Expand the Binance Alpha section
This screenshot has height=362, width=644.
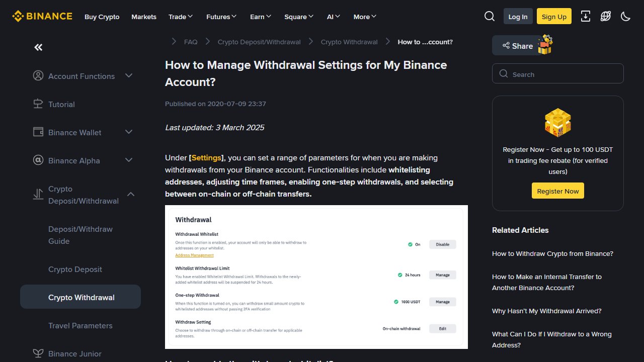click(x=129, y=160)
